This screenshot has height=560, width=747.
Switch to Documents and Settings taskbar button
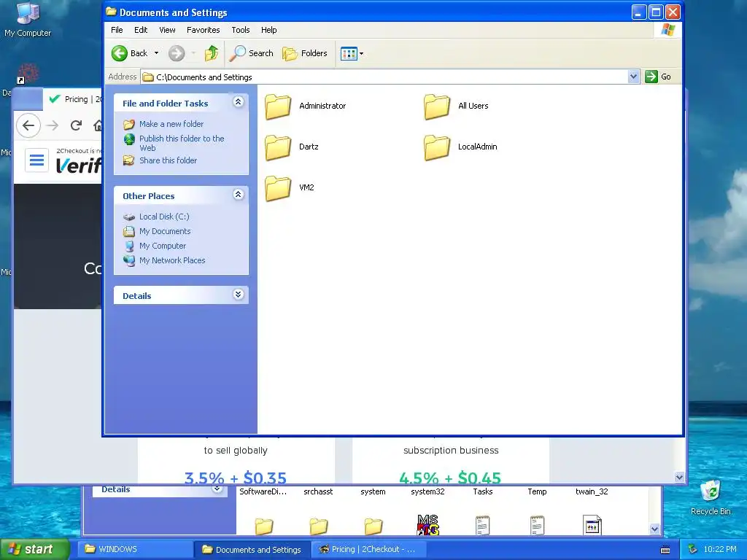[x=252, y=550]
